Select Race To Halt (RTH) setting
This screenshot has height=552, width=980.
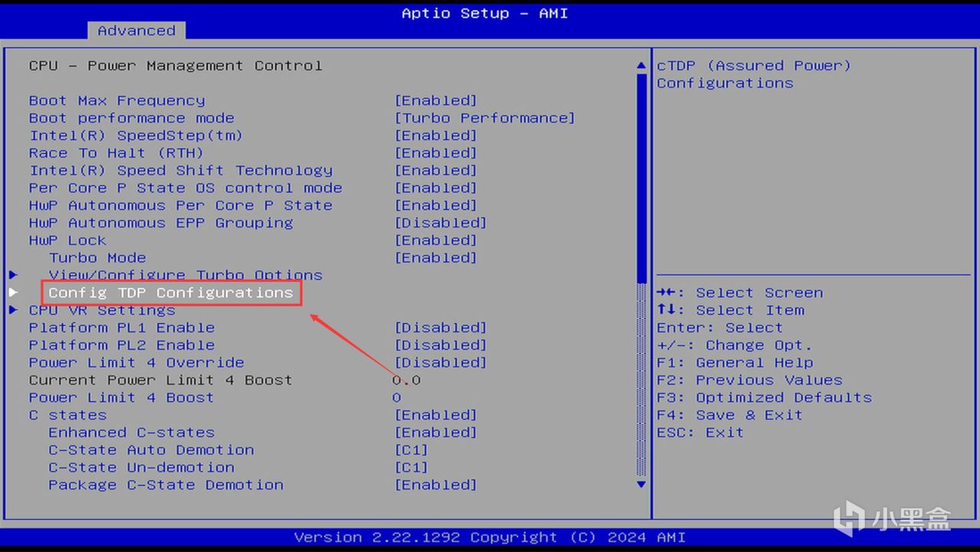pyautogui.click(x=116, y=153)
